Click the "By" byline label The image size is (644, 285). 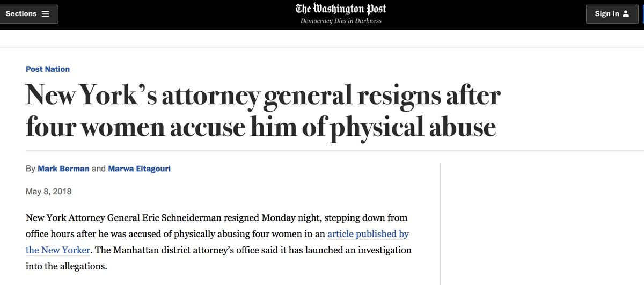point(30,169)
